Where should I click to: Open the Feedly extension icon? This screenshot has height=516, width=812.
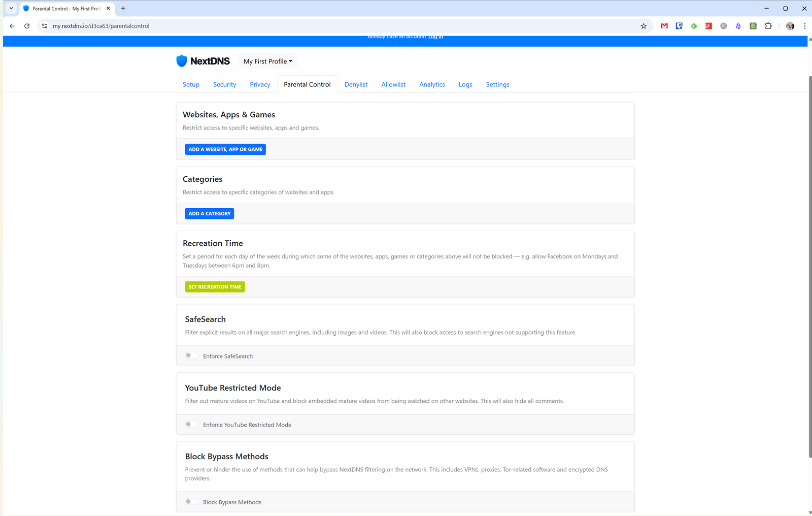pos(694,26)
